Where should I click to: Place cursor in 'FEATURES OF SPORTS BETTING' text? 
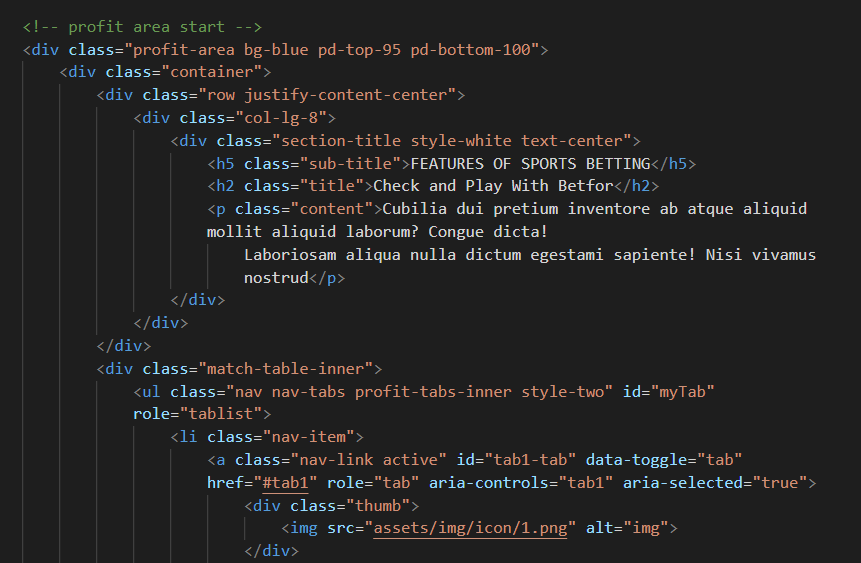(x=530, y=164)
